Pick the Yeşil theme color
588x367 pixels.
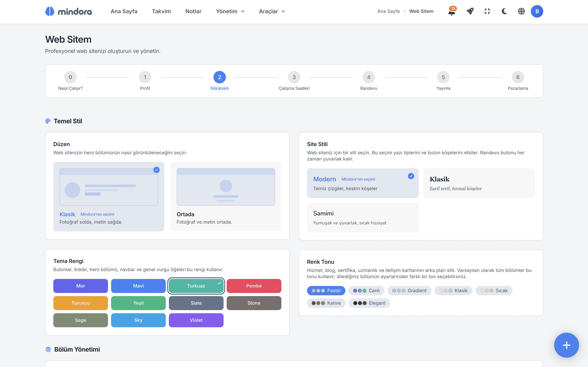pyautogui.click(x=138, y=303)
